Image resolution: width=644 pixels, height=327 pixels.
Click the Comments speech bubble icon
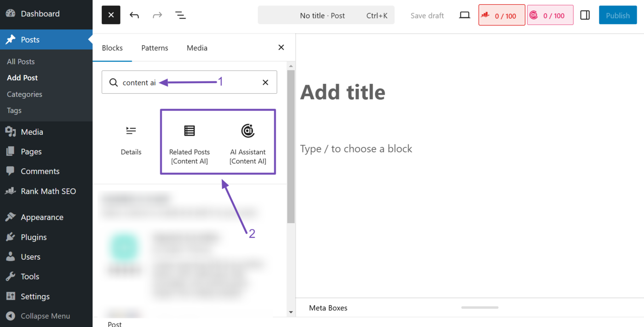(x=11, y=171)
